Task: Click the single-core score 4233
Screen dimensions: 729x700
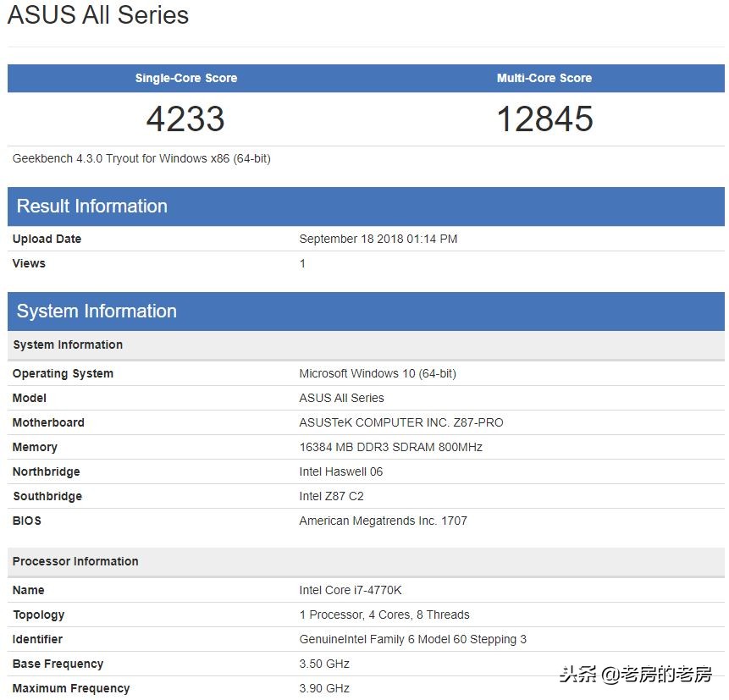Action: click(x=184, y=119)
